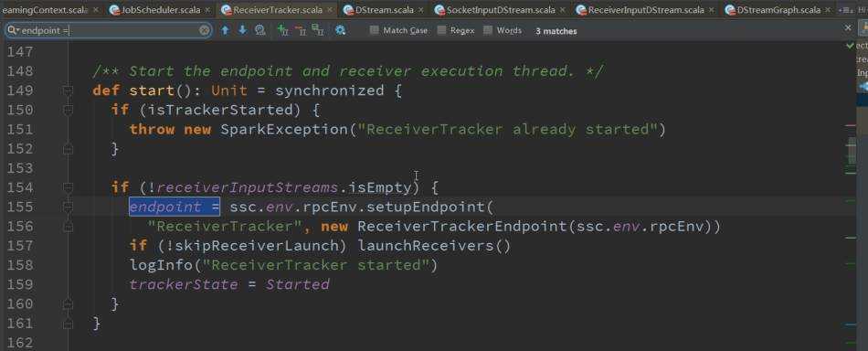This screenshot has width=868, height=351.
Task: Close the StreamingContext.scala tab
Action: click(95, 10)
